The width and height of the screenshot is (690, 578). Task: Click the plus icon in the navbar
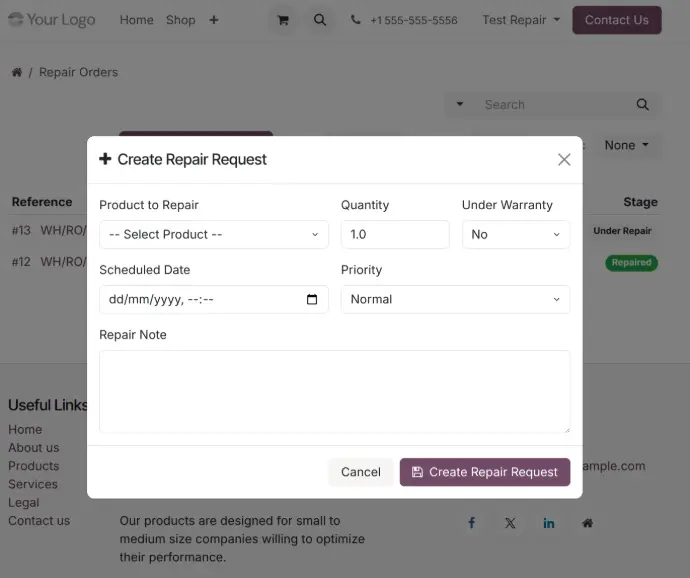(x=214, y=20)
